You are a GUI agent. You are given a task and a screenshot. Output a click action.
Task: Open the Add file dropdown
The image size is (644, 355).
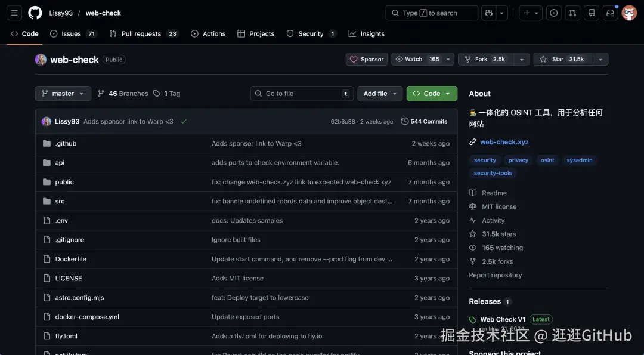[x=380, y=94]
